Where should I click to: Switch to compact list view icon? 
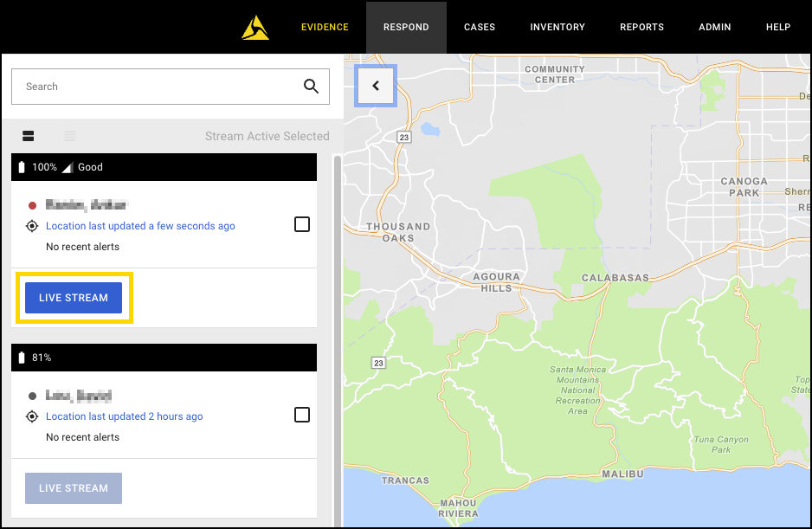point(70,136)
